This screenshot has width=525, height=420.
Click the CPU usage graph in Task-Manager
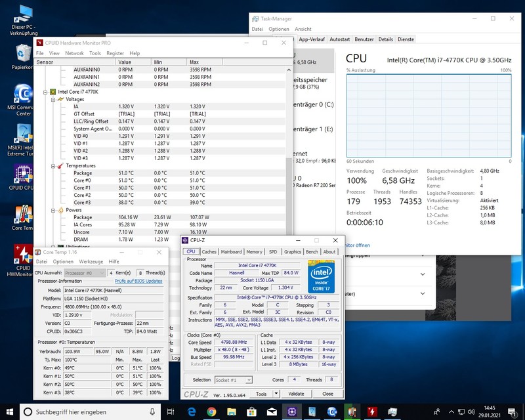tap(429, 115)
